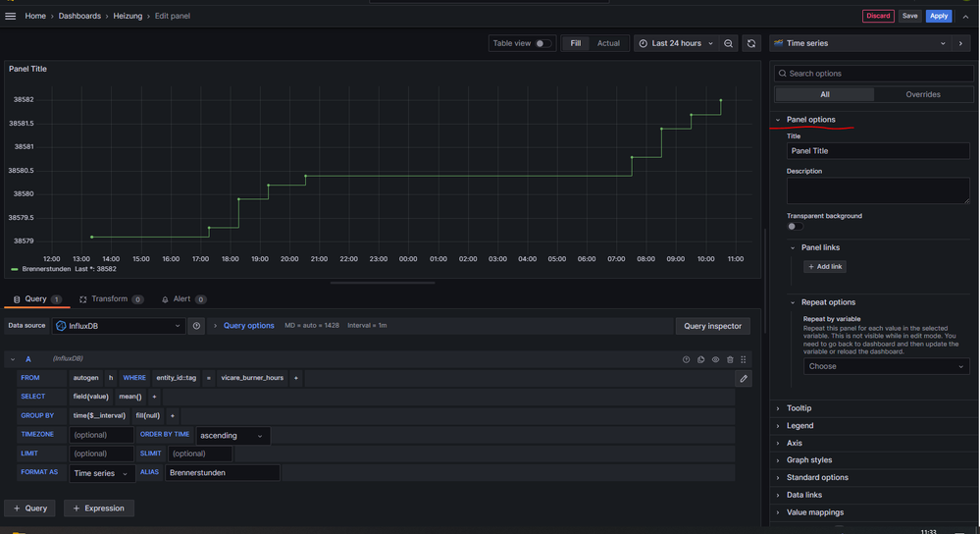Toggle text edit mode pencil icon

point(744,378)
